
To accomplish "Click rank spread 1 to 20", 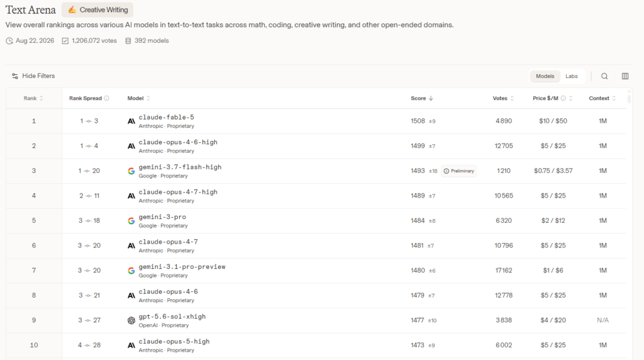I will pyautogui.click(x=89, y=171).
